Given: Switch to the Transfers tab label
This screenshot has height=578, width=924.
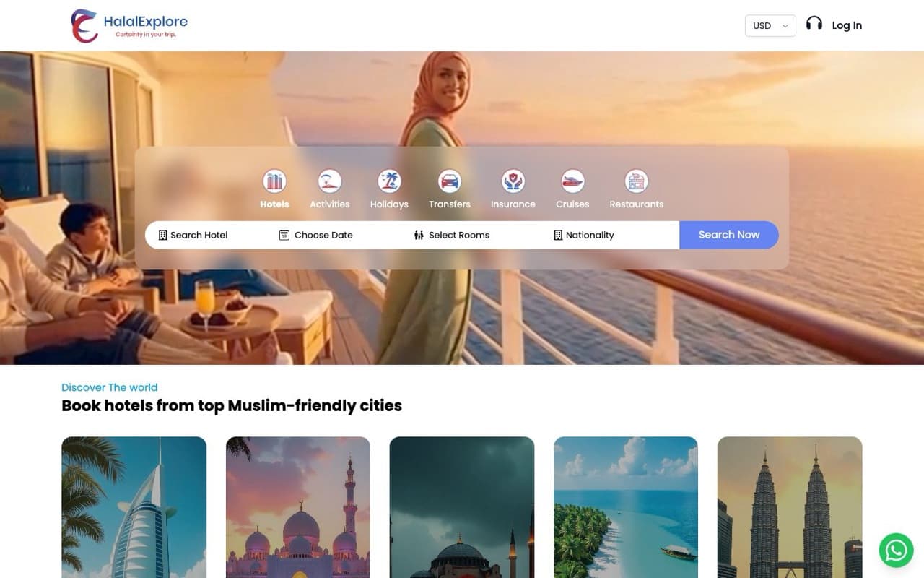Looking at the screenshot, I should click(x=450, y=204).
